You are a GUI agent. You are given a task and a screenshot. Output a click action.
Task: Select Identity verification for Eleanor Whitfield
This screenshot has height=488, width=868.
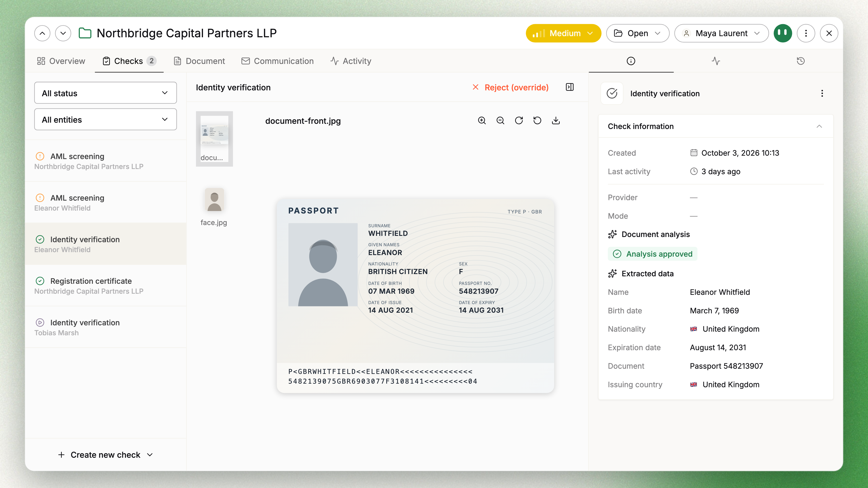tap(106, 244)
